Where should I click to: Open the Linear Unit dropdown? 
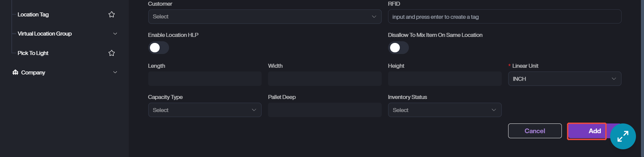[x=564, y=79]
